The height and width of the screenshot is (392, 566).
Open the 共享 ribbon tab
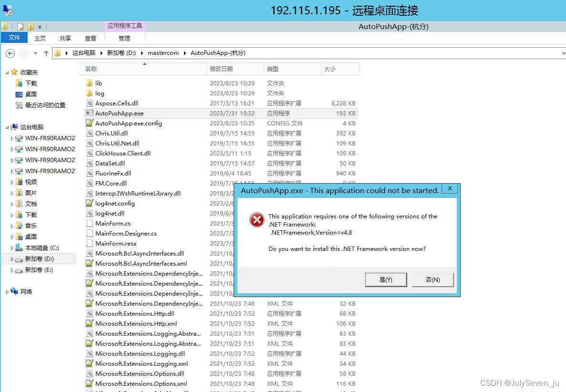click(65, 38)
